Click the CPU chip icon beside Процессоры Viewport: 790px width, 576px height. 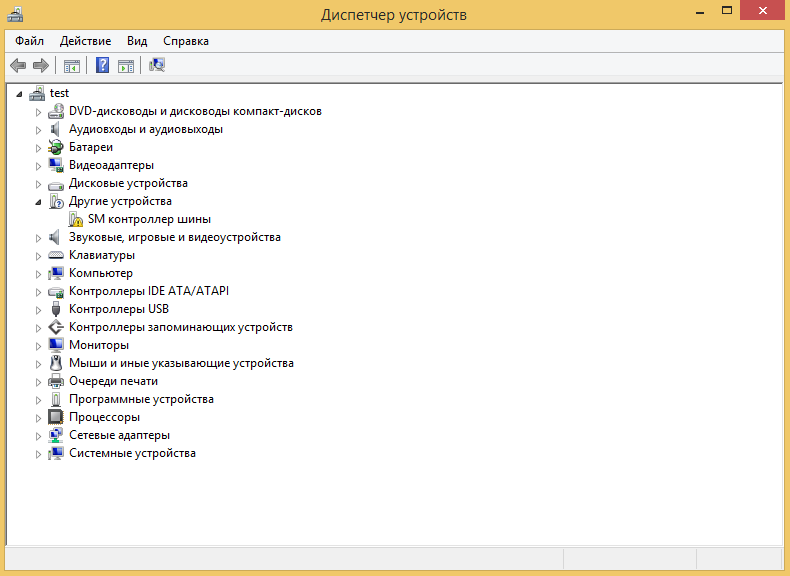pos(56,417)
